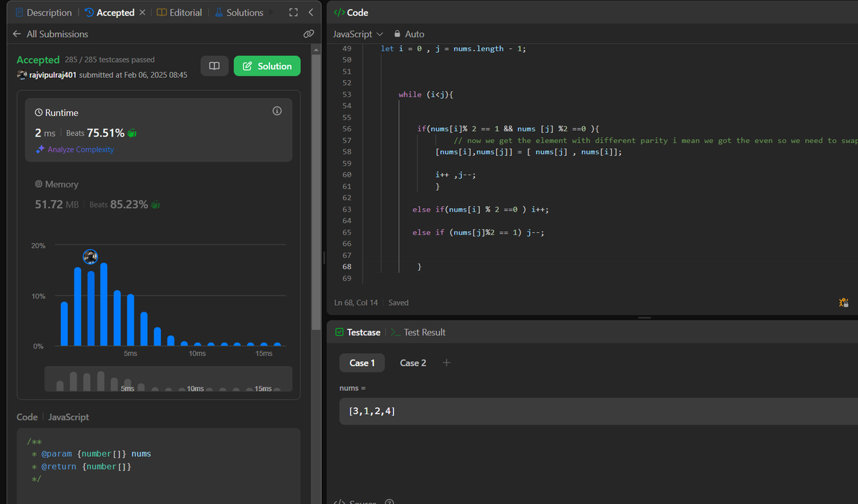Click the Accepted status heading
Image resolution: width=858 pixels, height=504 pixels.
click(38, 60)
